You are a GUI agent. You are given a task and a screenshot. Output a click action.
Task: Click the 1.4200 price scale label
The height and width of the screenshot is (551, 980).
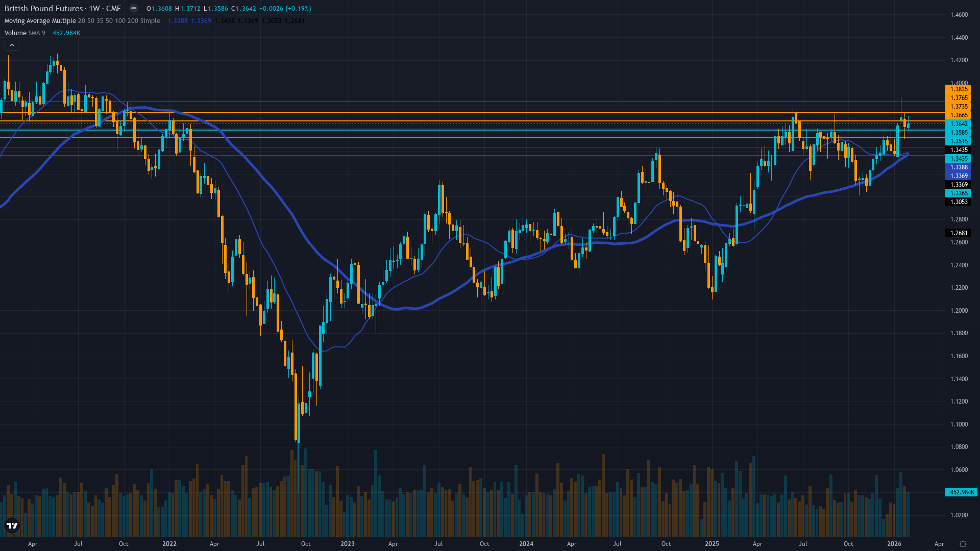click(x=959, y=60)
